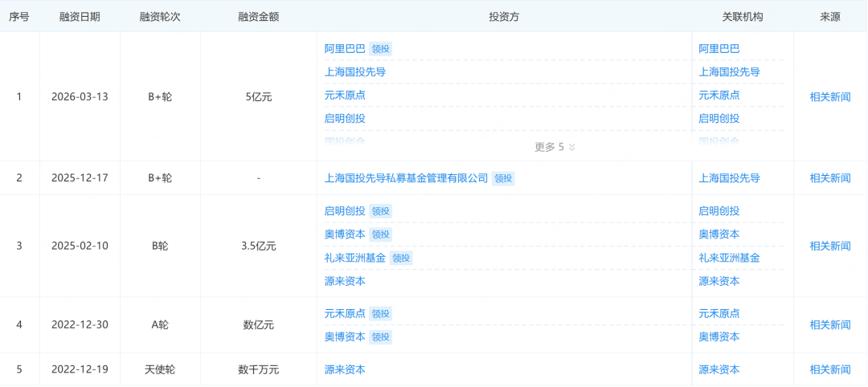Open 相关新闻 for the 3.5亿元 B轮 round

(829, 246)
